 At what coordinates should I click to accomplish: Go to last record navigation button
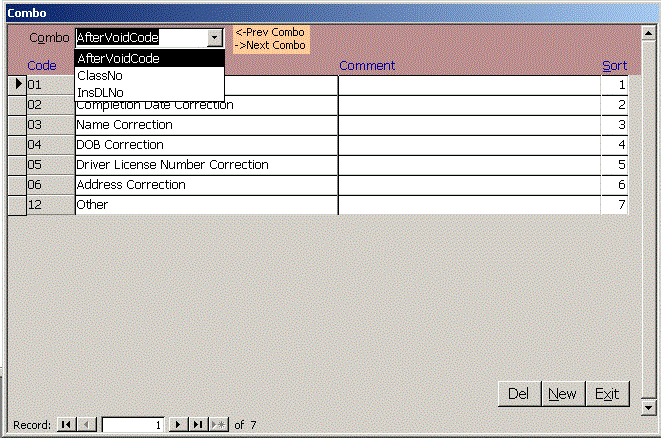(x=198, y=425)
